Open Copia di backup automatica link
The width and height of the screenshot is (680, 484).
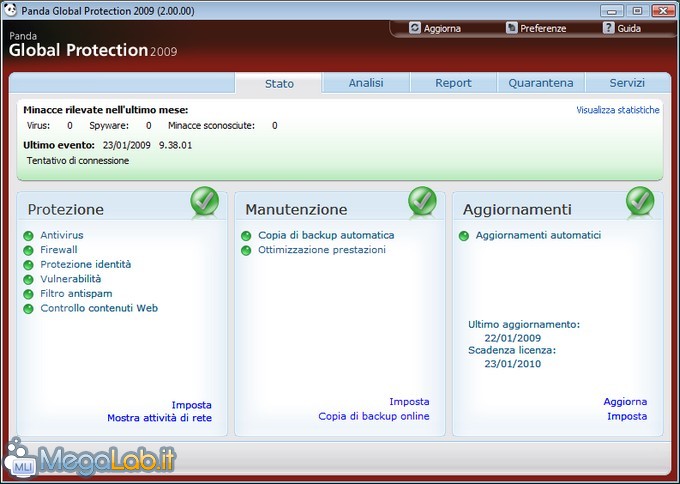(326, 235)
